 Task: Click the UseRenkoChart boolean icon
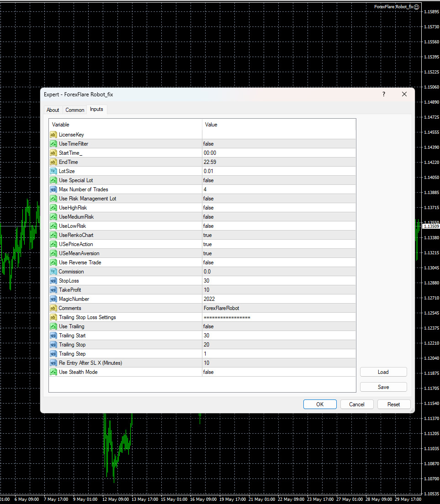point(53,235)
